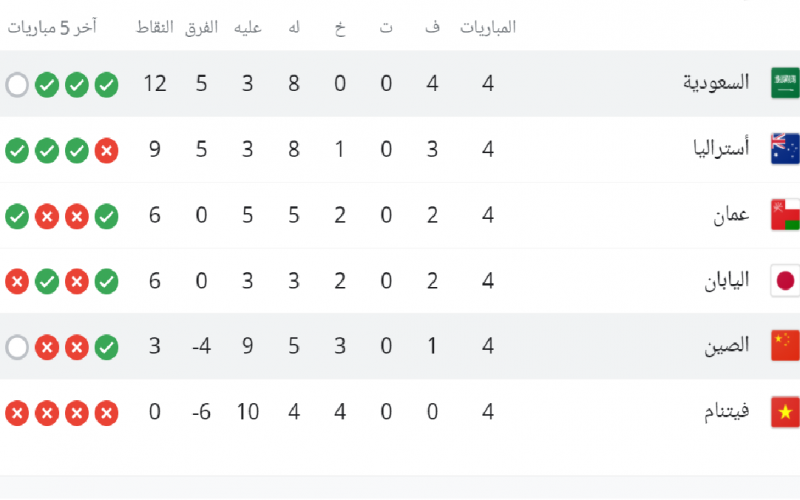Click the Oman flag icon
Image resolution: width=800 pixels, height=500 pixels.
785,215
